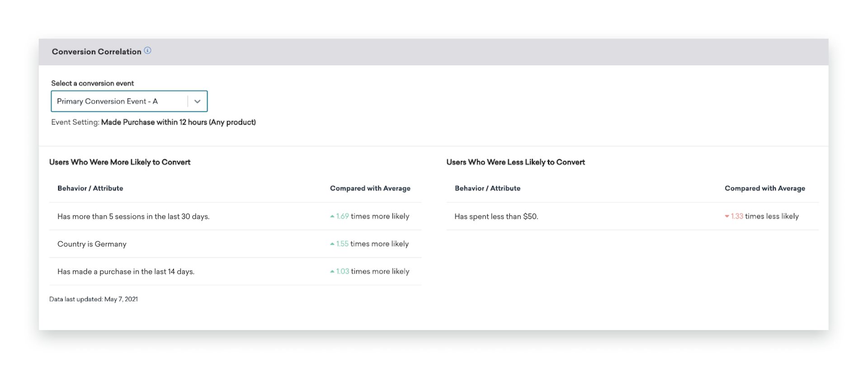Click Compared with Average header in More Likely table
The height and width of the screenshot is (368, 868).
pyautogui.click(x=370, y=189)
